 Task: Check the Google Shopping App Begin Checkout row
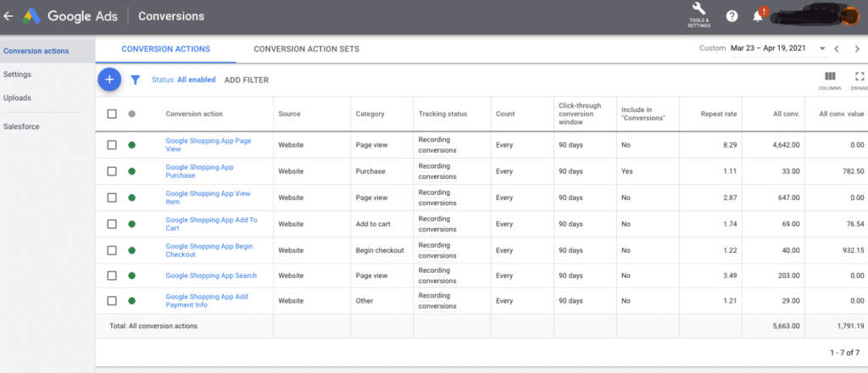(x=112, y=250)
